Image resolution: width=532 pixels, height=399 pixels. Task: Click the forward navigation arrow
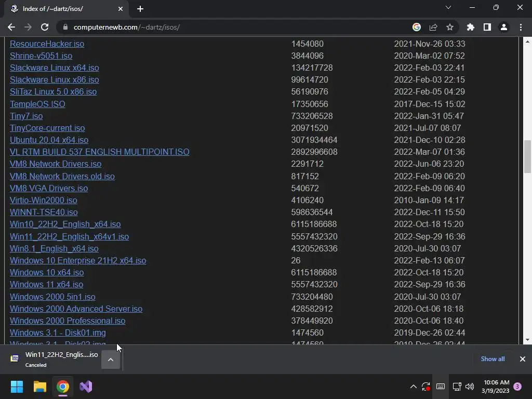(28, 27)
